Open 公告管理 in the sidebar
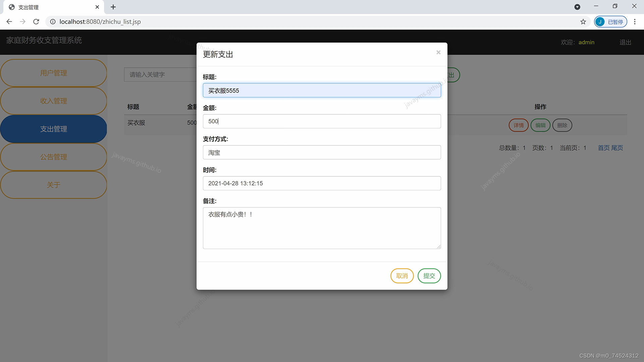644x362 pixels. tap(54, 157)
